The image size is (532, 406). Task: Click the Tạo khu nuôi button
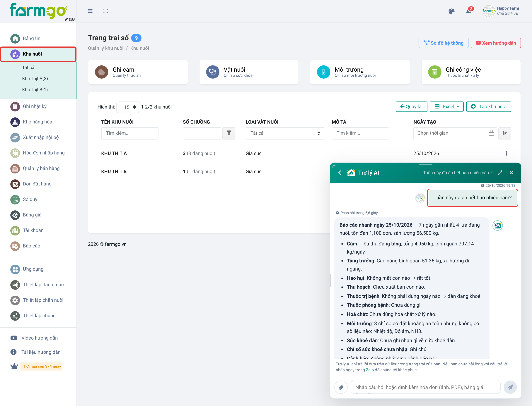[x=488, y=107]
